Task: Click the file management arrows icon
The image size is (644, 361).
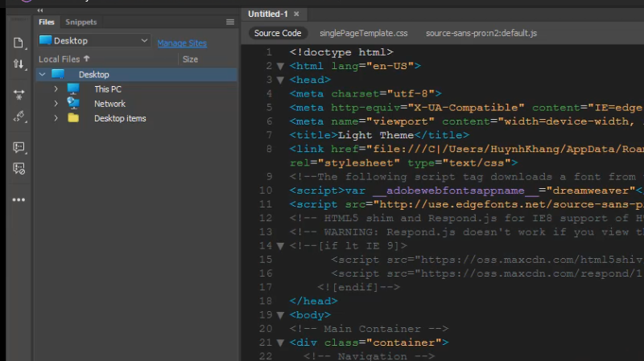Action: (19, 64)
